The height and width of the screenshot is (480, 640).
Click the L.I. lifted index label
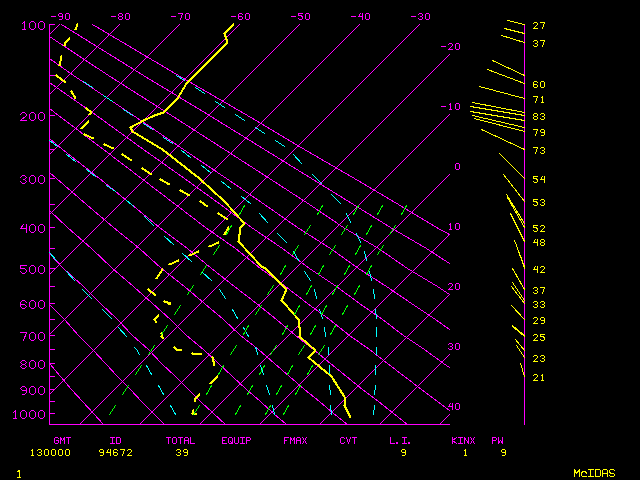[x=400, y=440]
